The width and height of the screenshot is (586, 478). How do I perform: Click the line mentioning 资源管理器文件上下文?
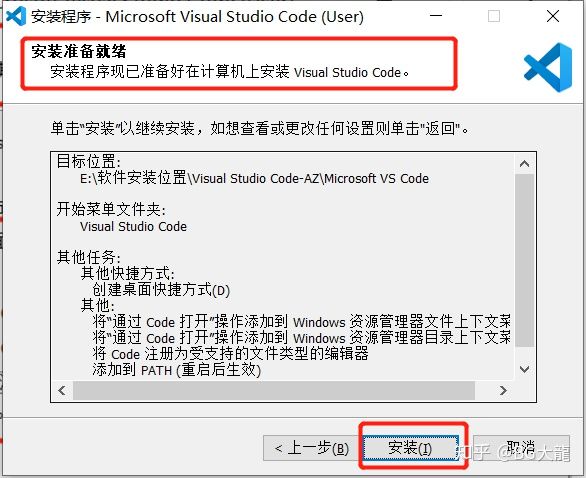[x=301, y=321]
